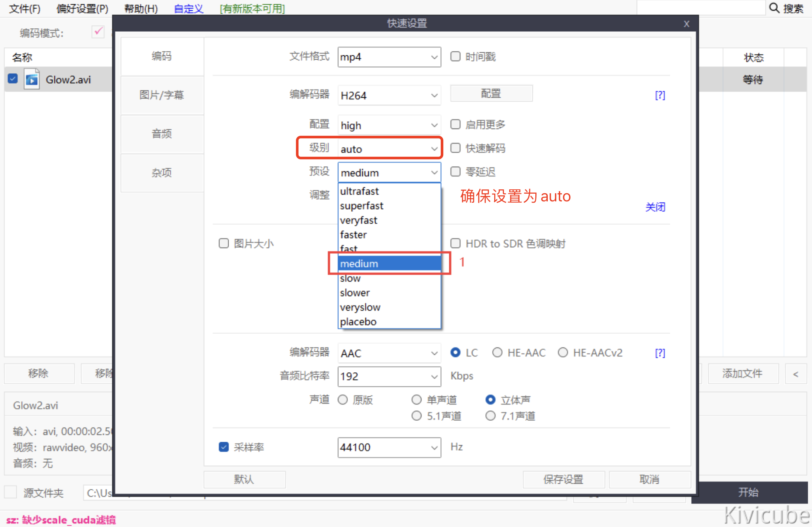Expand the 级别 auto dropdown
Image resolution: width=812 pixels, height=527 pixels.
(389, 149)
